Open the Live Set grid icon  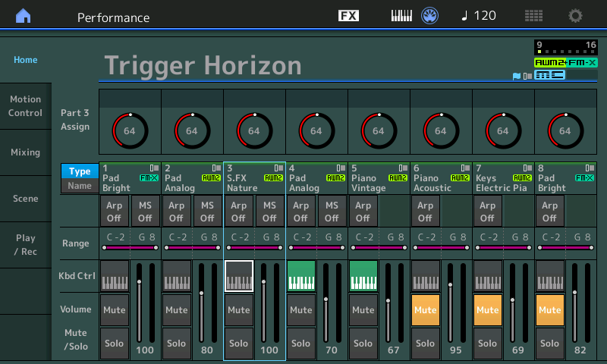tap(533, 16)
